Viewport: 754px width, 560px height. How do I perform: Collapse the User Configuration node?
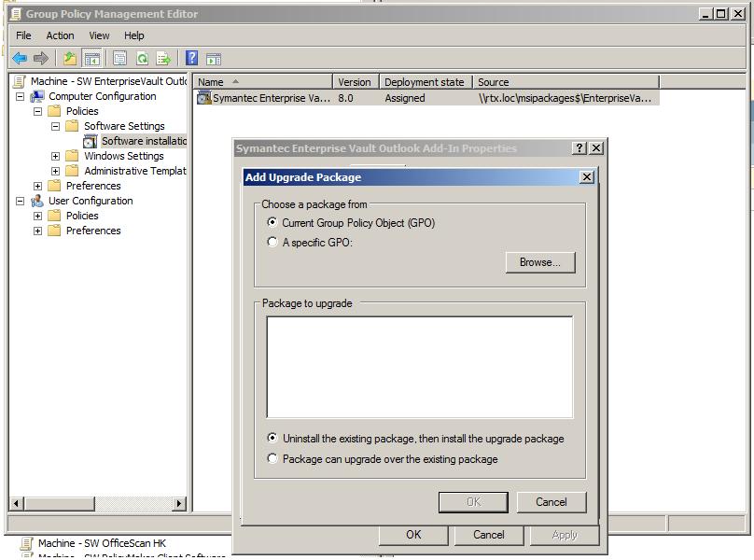[x=21, y=201]
